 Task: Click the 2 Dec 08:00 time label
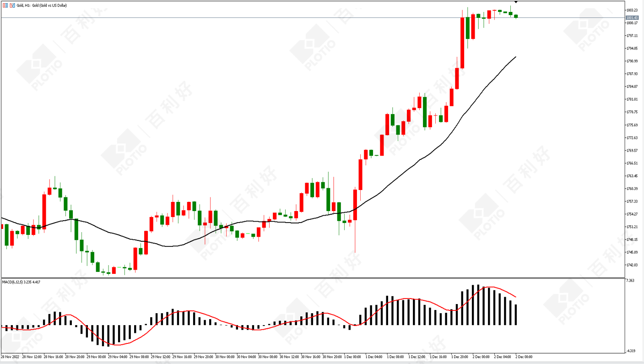pos(524,357)
